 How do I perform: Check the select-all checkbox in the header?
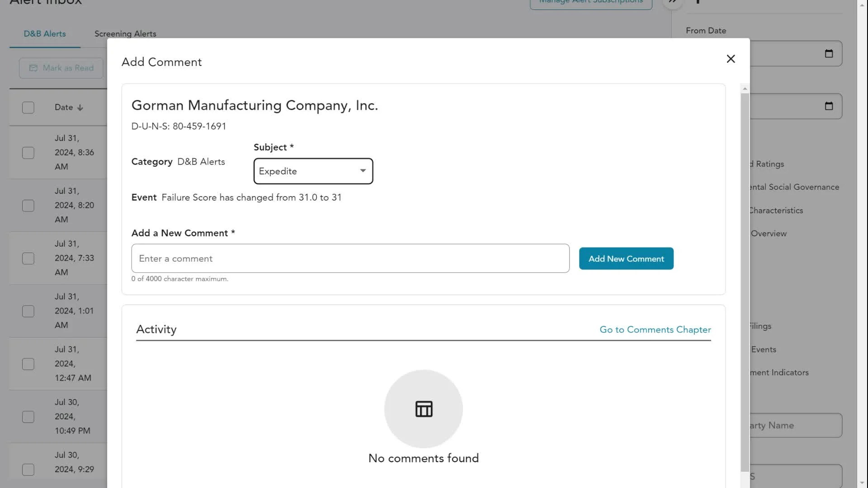coord(28,108)
